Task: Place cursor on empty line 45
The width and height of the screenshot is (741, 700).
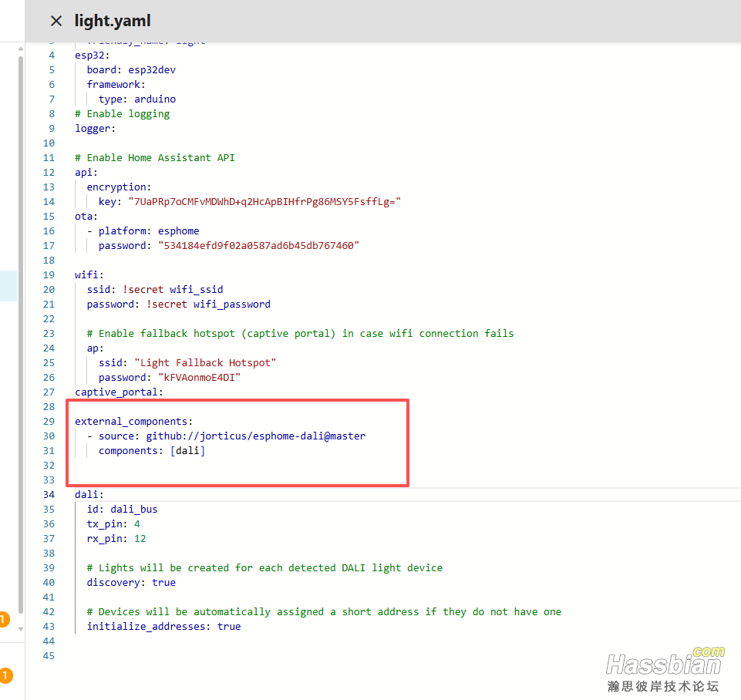Action: [231, 656]
